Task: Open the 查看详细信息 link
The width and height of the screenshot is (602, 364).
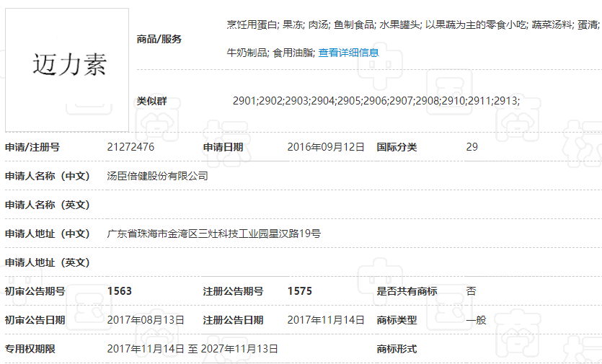Action: [x=349, y=53]
